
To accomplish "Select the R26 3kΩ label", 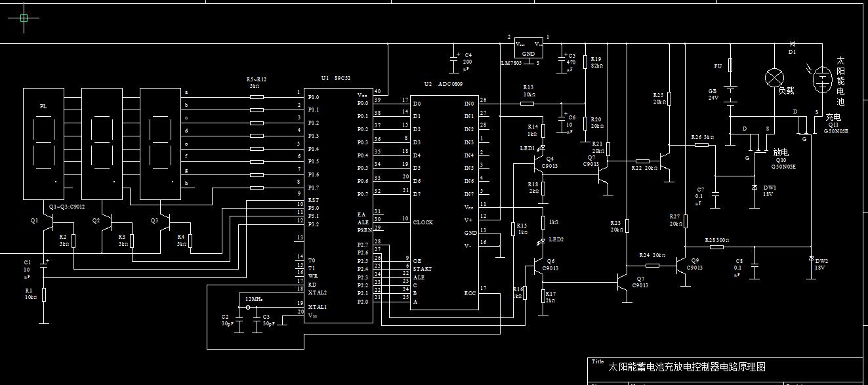I will click(703, 137).
